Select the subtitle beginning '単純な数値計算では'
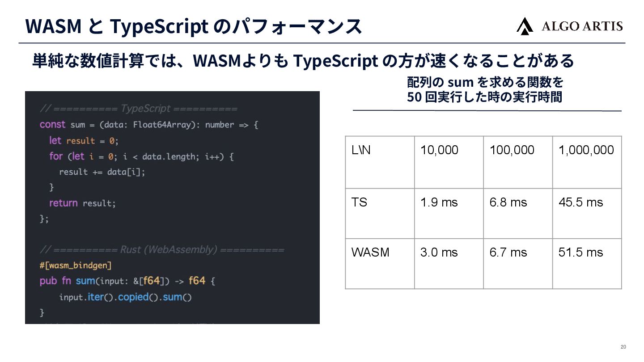This screenshot has height=362, width=644. [x=303, y=60]
